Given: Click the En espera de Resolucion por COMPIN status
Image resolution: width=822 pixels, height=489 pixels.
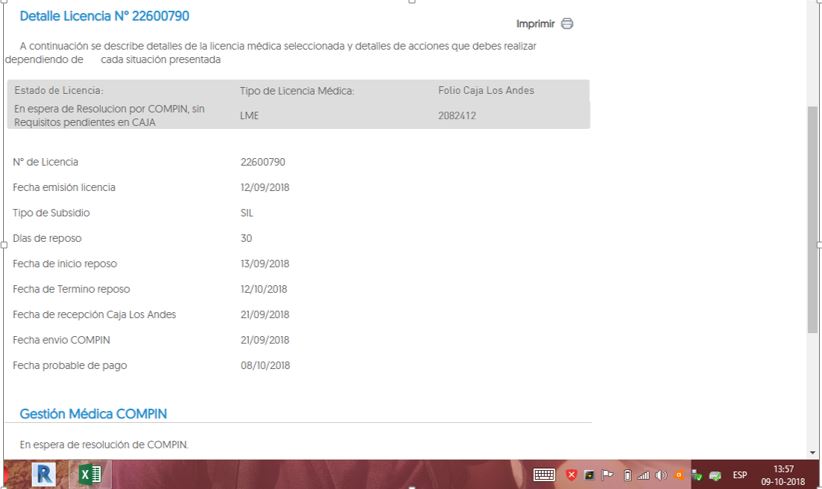Looking at the screenshot, I should click(109, 115).
